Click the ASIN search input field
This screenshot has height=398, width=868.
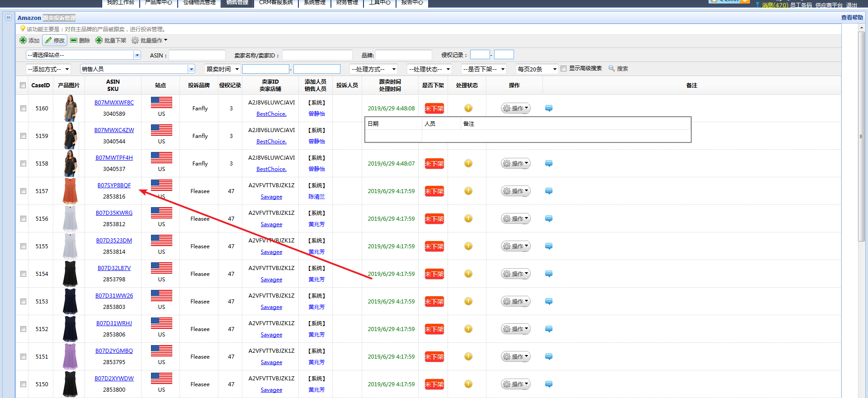[x=197, y=55]
